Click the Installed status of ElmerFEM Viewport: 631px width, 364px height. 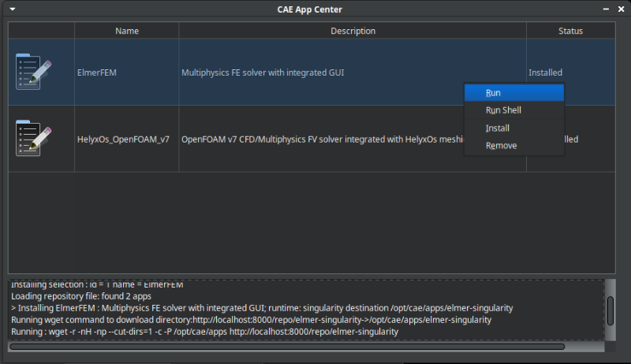(x=545, y=72)
